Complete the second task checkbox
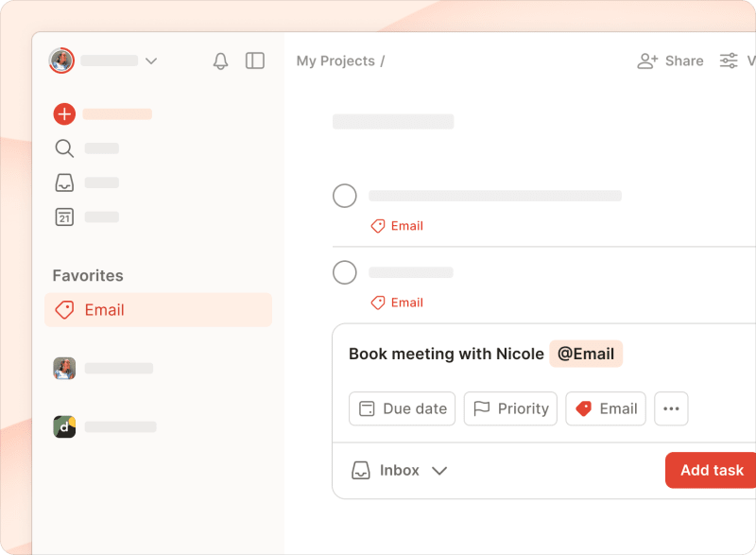Viewport: 756px width, 555px height. pos(345,272)
